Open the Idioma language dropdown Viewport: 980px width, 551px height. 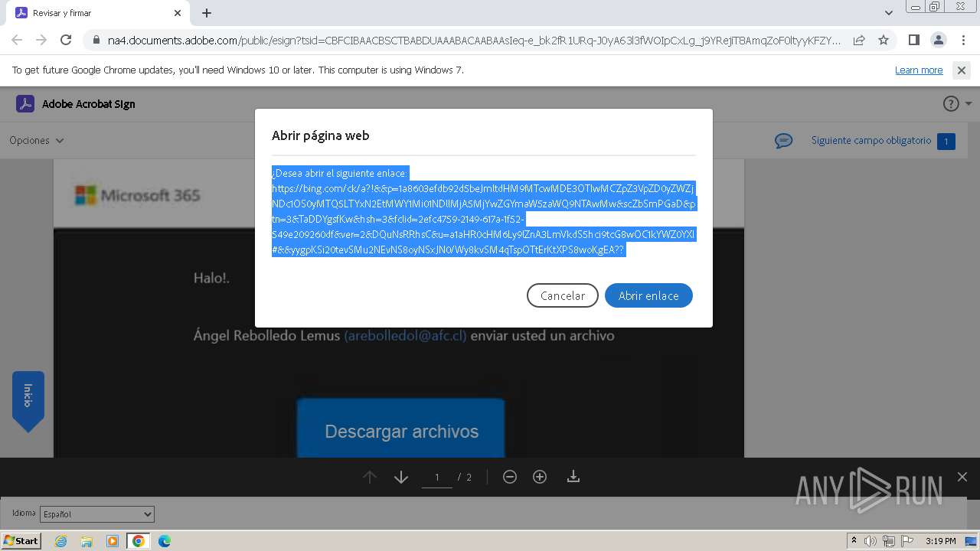(x=97, y=514)
